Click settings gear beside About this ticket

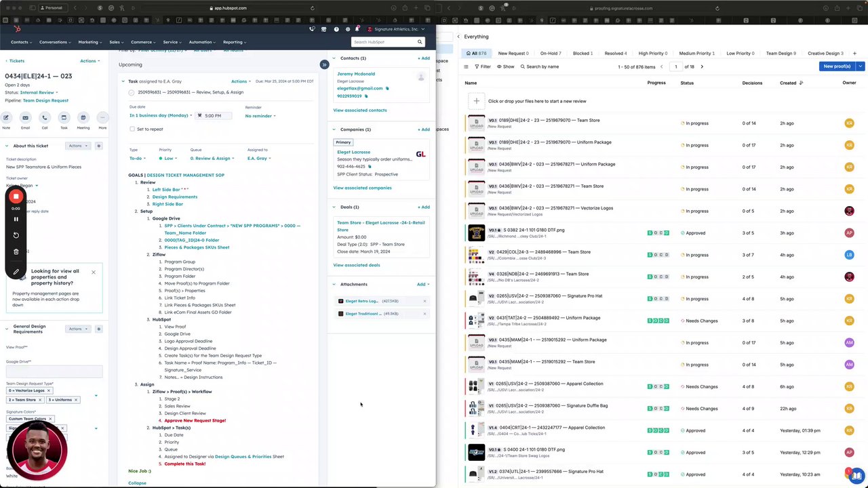click(98, 146)
